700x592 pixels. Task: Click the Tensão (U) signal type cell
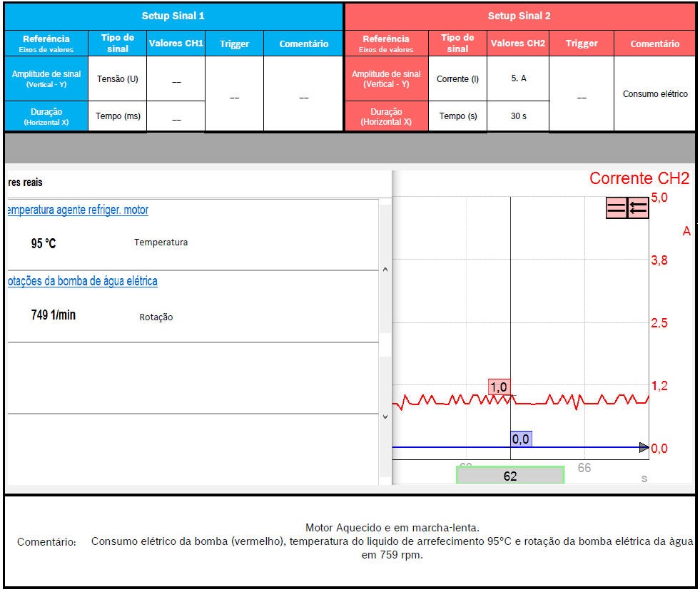pyautogui.click(x=118, y=79)
